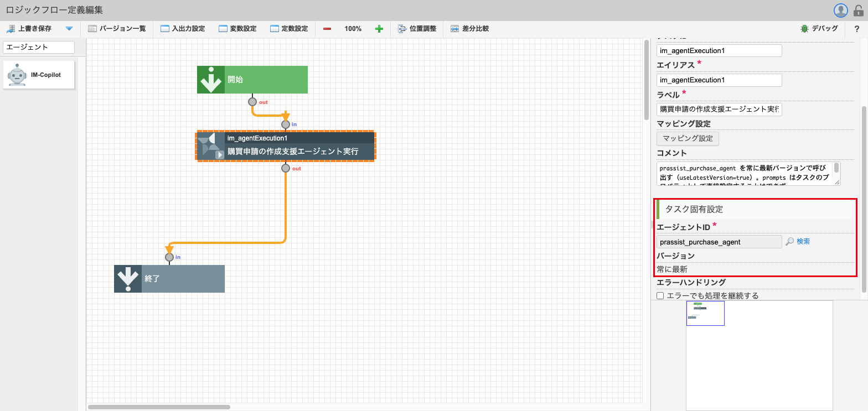Click the 検索 search link
This screenshot has height=411, width=868.
[803, 242]
